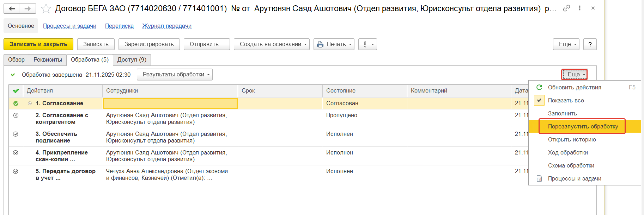Open the Печать dropdown menu
The image size is (644, 215).
[x=334, y=44]
